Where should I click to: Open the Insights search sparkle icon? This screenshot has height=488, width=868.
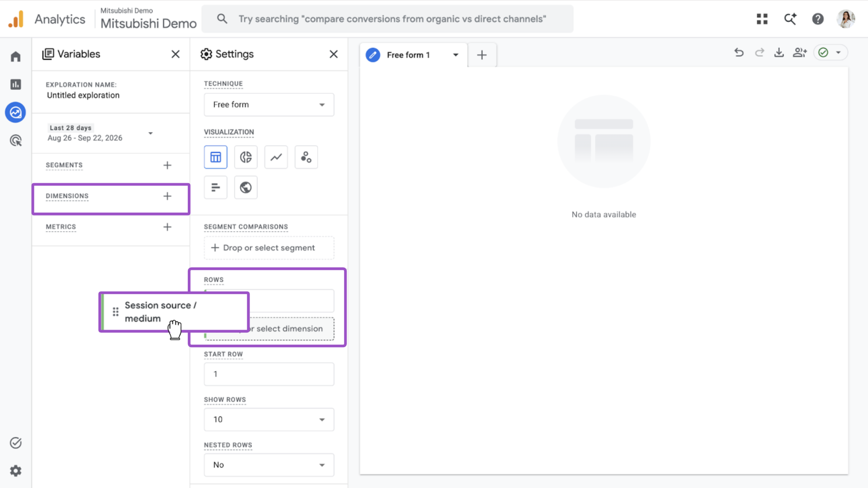click(790, 19)
